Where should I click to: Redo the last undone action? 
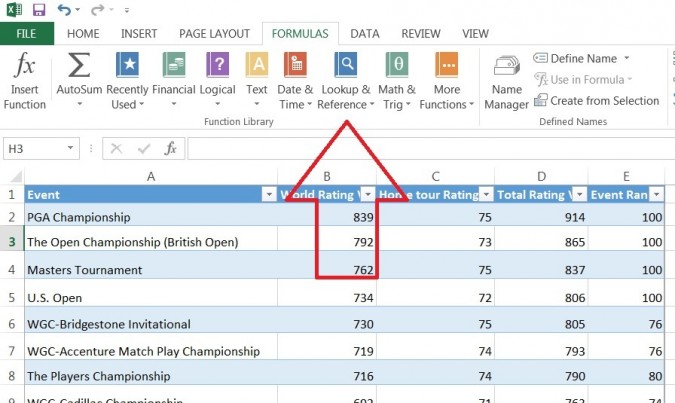pos(97,9)
